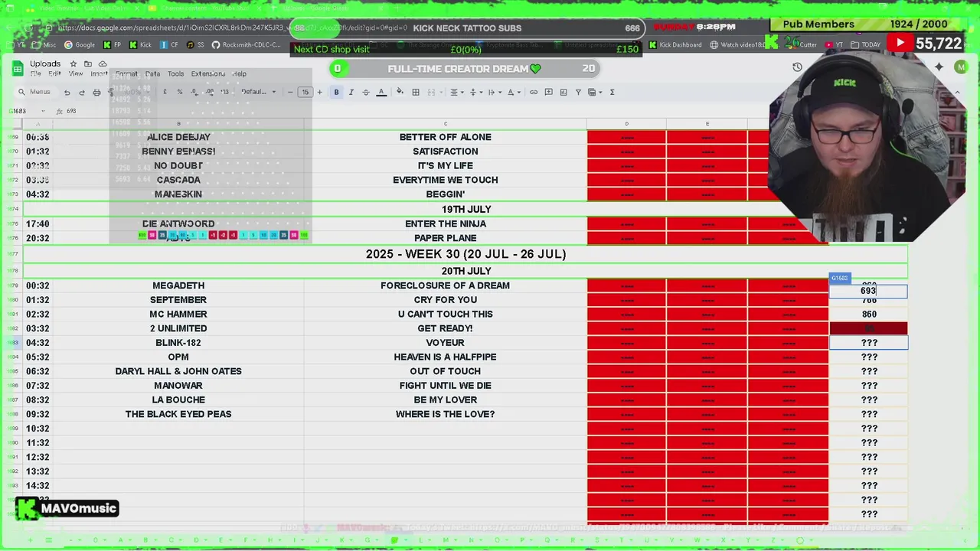Select the cell DARYL HALL & JOHN OATES

tap(178, 371)
